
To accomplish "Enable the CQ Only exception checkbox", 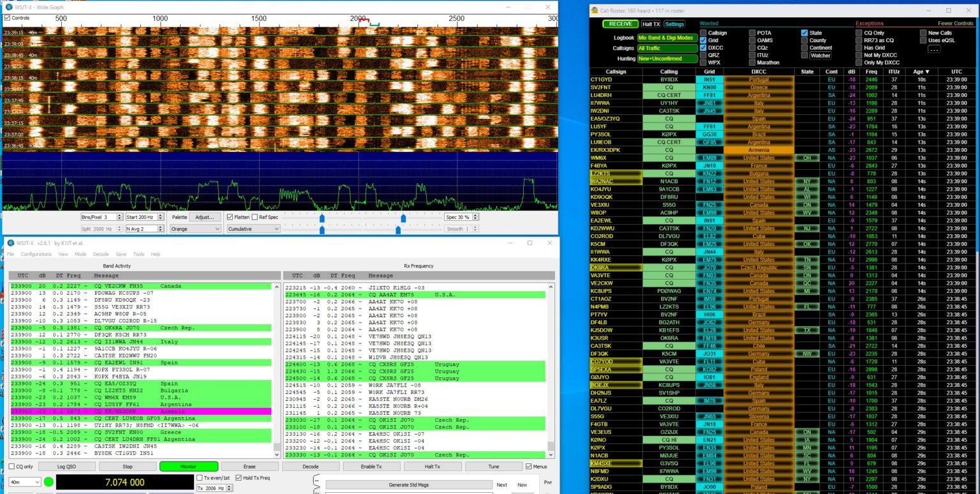I will coord(859,33).
